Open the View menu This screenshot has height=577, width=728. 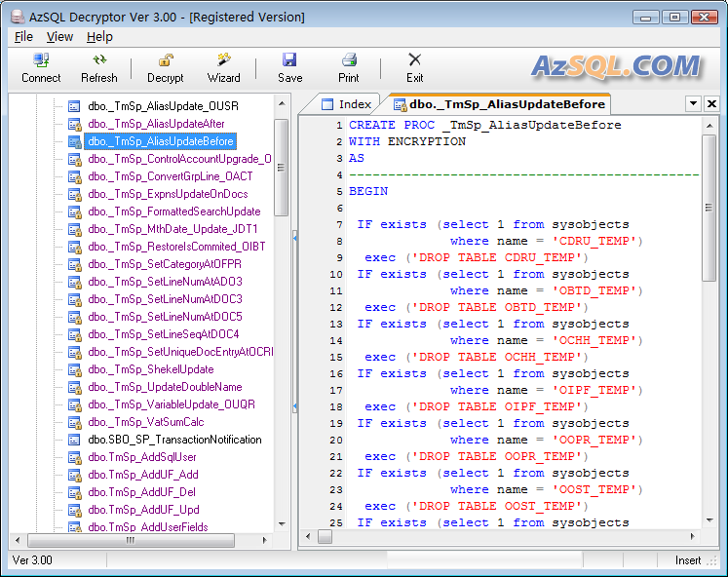59,37
